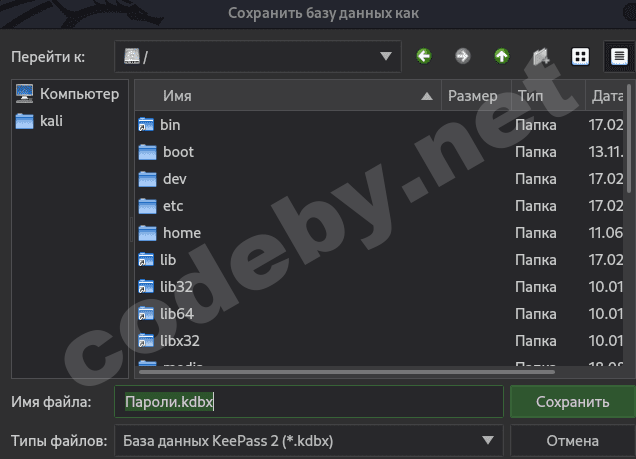The height and width of the screenshot is (459, 636).
Task: Click the Папка type cell for boot
Action: tap(535, 152)
